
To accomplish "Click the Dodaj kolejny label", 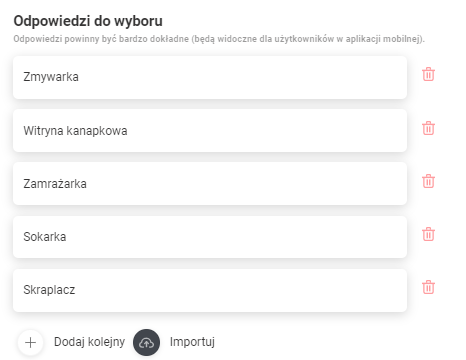I will tap(89, 342).
